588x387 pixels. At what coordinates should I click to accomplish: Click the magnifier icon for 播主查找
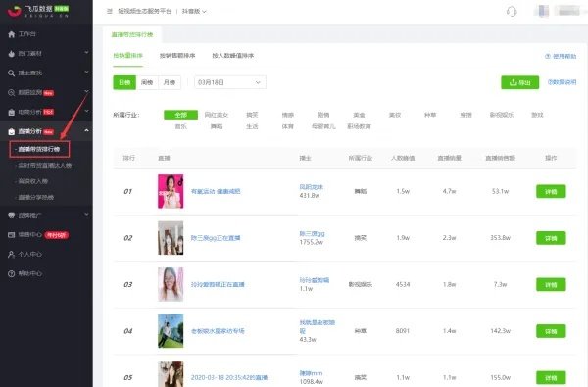[11, 73]
